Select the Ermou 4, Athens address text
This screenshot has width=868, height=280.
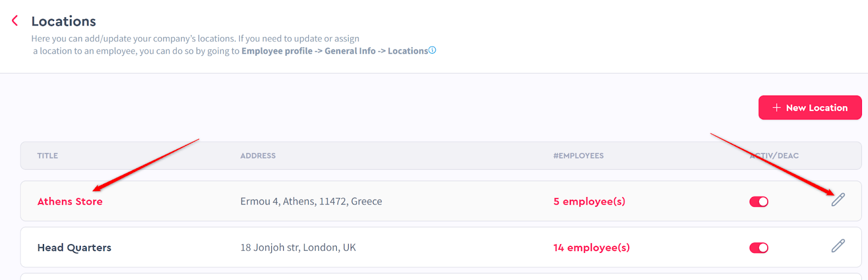click(x=311, y=201)
